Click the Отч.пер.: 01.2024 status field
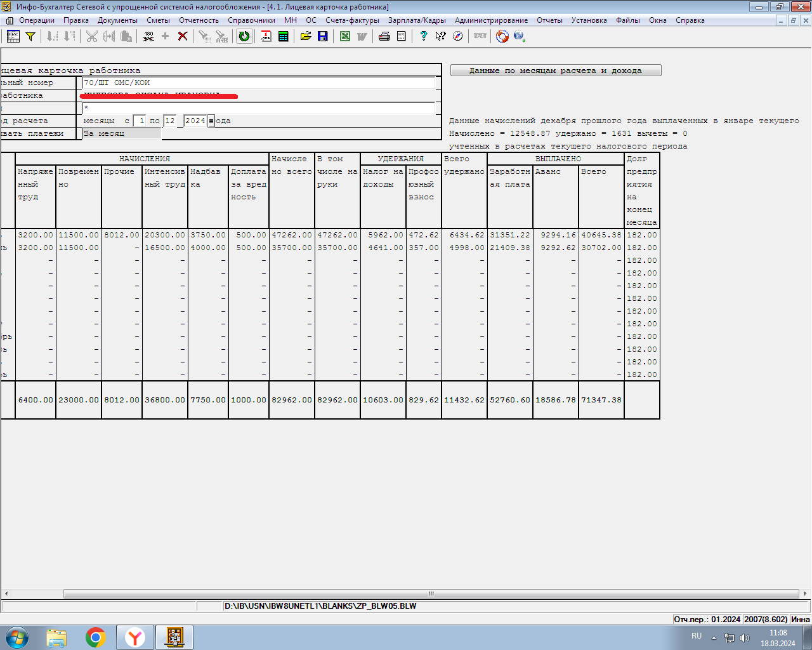Image resolution: width=812 pixels, height=650 pixels. [707, 619]
